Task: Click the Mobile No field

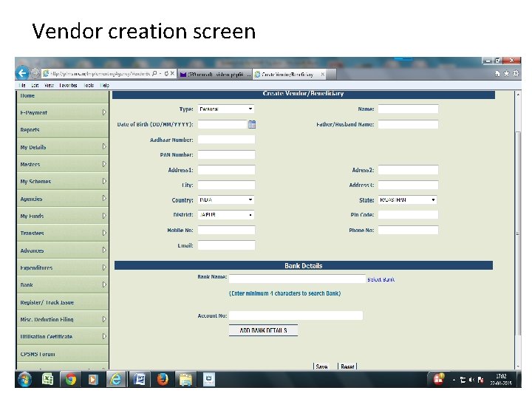Action: tap(226, 230)
